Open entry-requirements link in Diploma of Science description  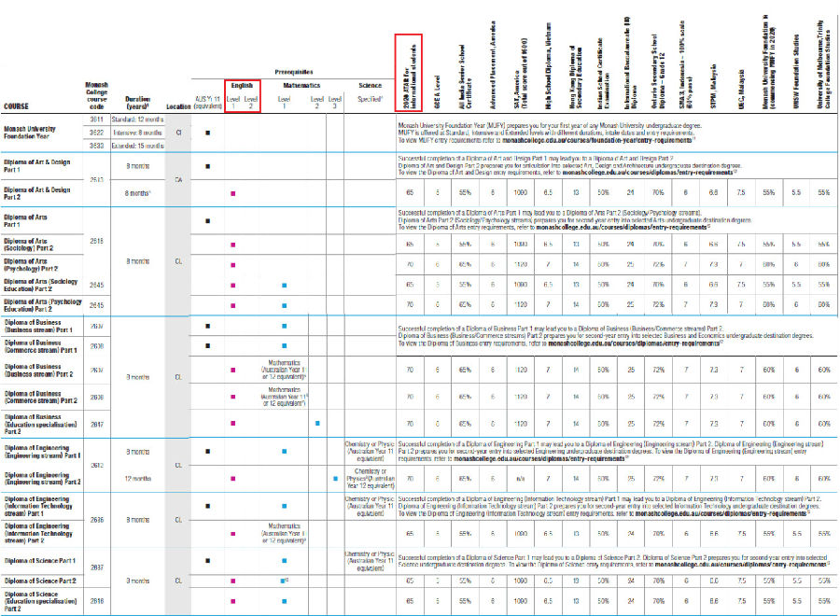[x=740, y=565]
